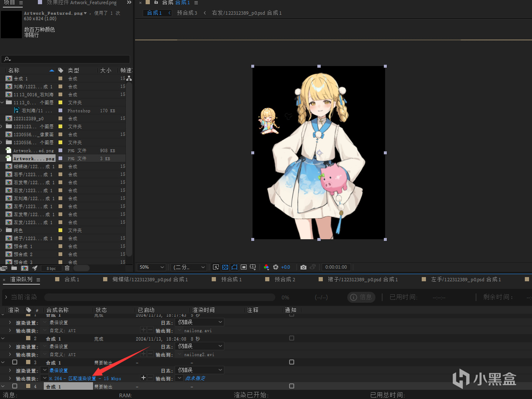Viewport: 532px width, 399px height.
Task: Toggle notify checkbox for queue item 2
Action: 292,338
